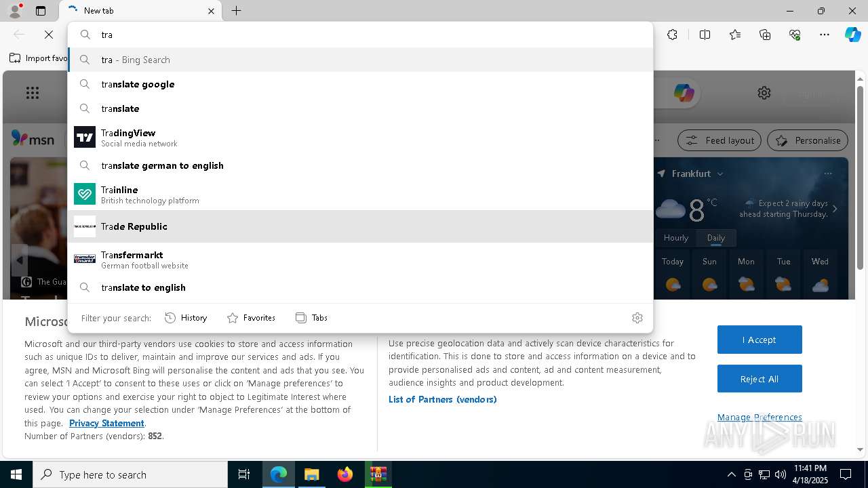Screen dimensions: 868x488
Task: Select Mon forecast column
Action: [746, 274]
